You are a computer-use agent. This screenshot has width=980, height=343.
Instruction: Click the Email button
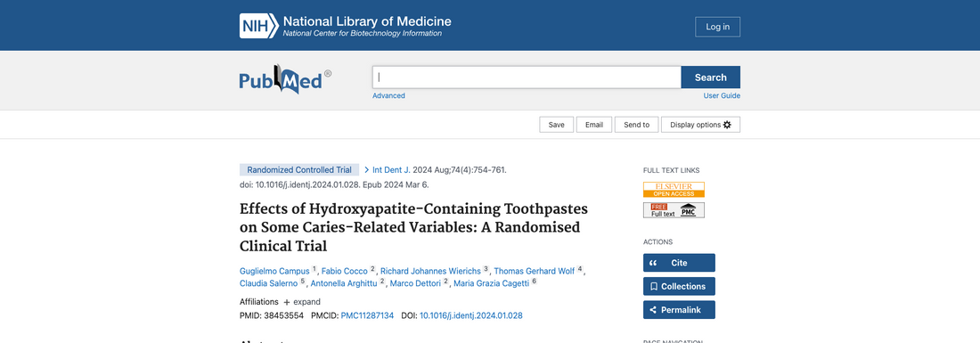point(593,125)
